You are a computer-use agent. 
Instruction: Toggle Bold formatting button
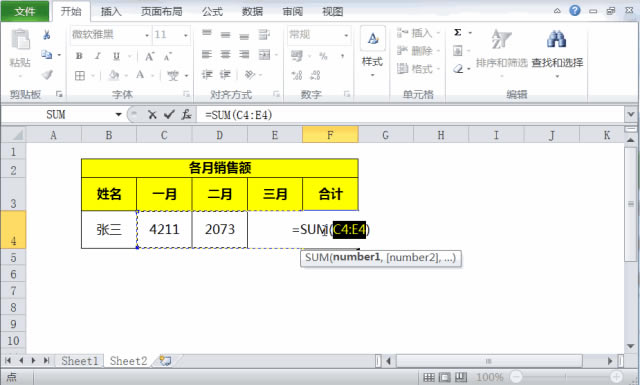(x=79, y=56)
